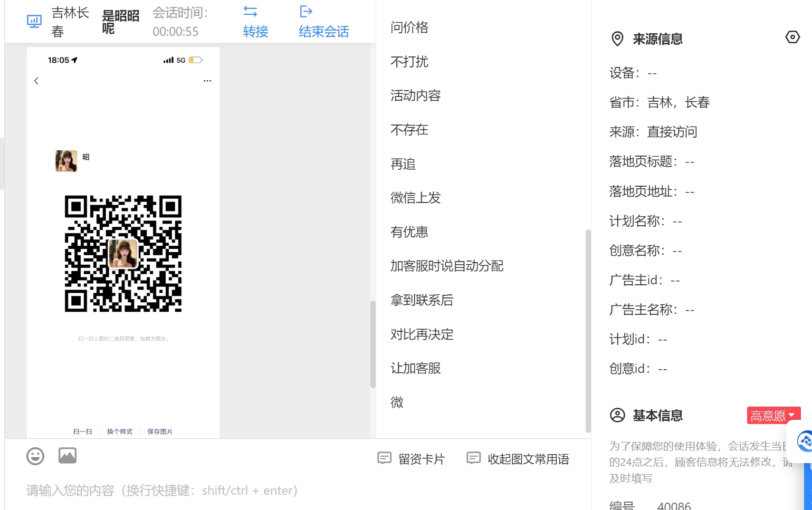The height and width of the screenshot is (510, 812).
Task: Open the emoji picker smiley icon
Action: tap(35, 456)
